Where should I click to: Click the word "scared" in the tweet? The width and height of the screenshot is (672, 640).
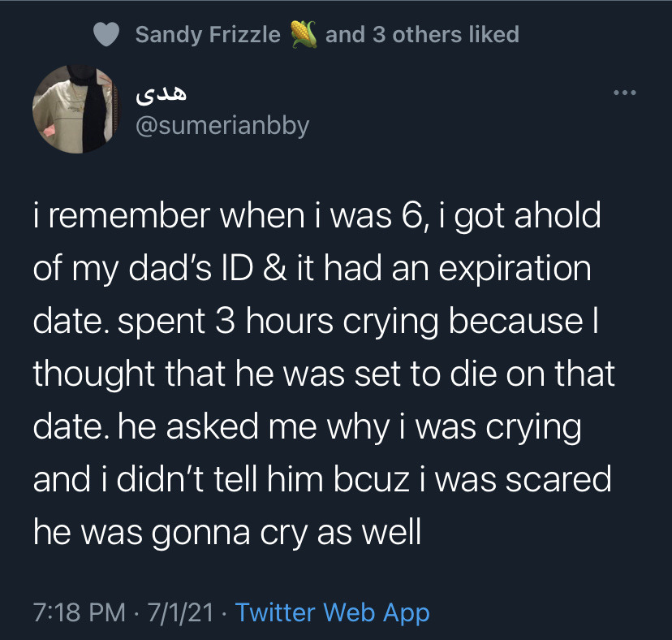coord(558,479)
